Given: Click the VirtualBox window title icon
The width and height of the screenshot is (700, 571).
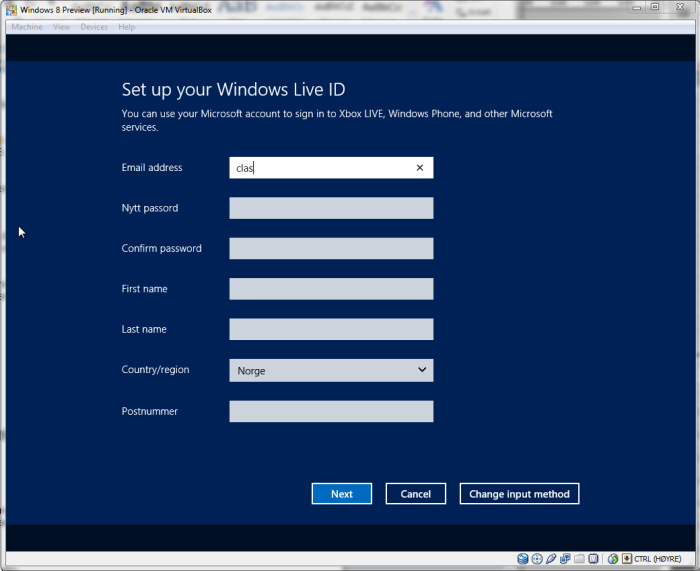Looking at the screenshot, I should (11, 10).
